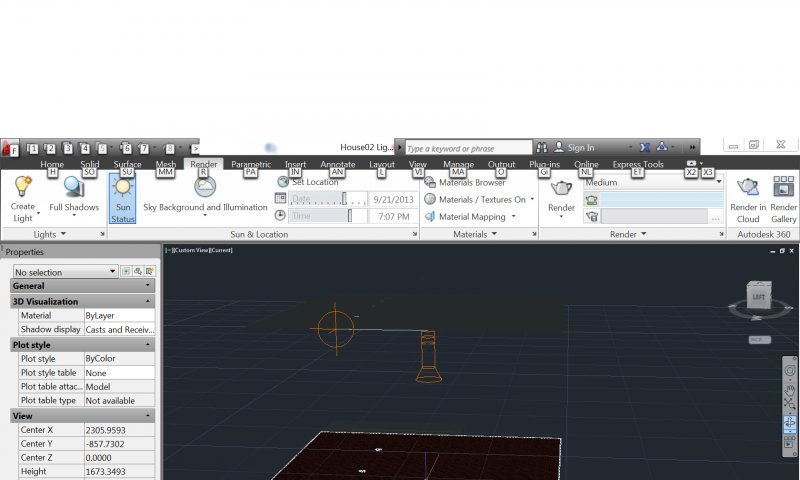Click the Material ByLayer value
The width and height of the screenshot is (800, 480).
click(x=119, y=316)
